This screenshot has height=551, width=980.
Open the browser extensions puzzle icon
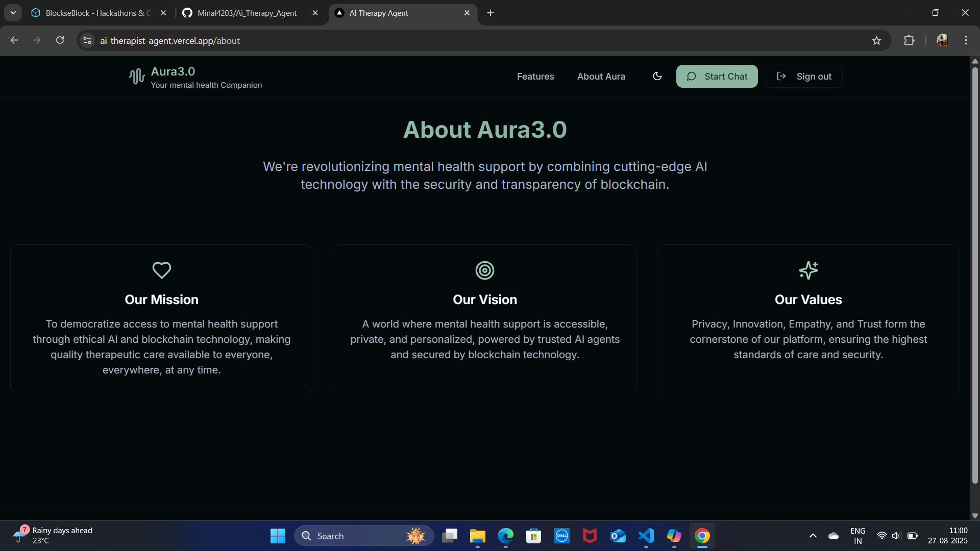909,40
